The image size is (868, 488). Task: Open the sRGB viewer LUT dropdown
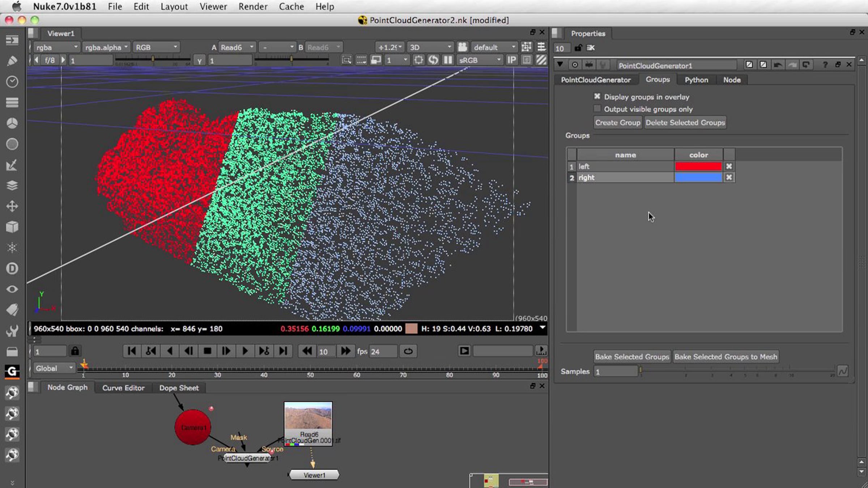click(x=480, y=60)
